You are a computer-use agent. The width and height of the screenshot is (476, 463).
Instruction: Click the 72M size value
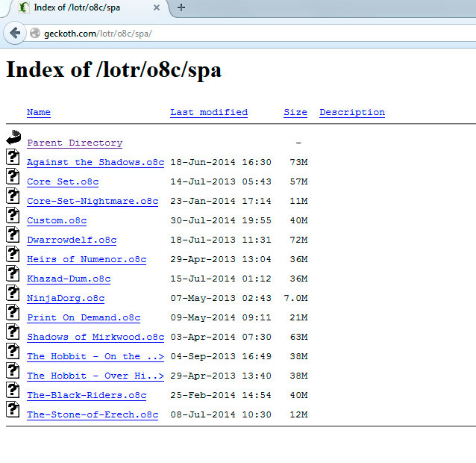298,240
